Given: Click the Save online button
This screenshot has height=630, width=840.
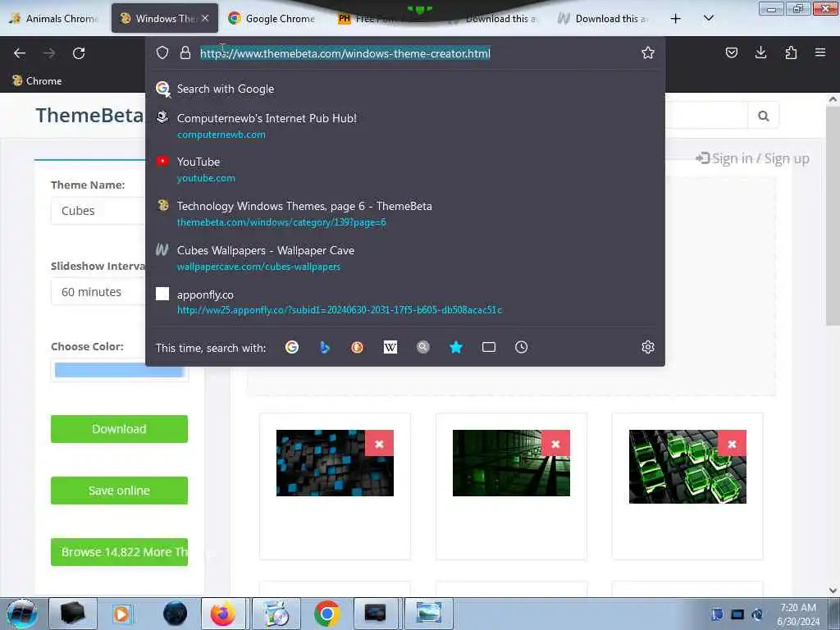Looking at the screenshot, I should tap(120, 491).
